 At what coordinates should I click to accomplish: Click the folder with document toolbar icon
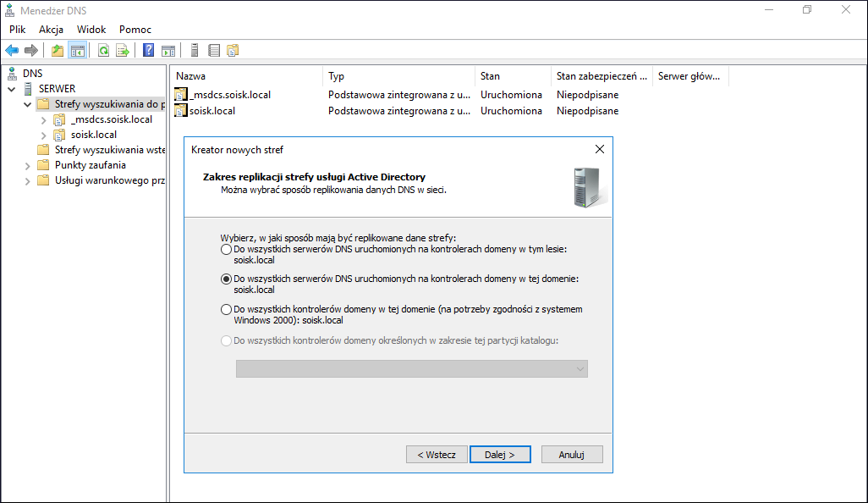[x=233, y=51]
